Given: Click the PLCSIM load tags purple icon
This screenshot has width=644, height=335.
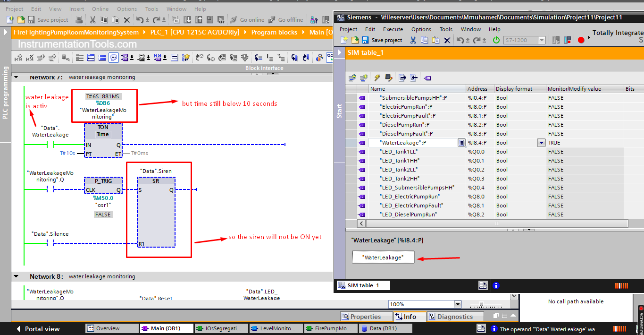Looking at the screenshot, I should click(x=427, y=78).
